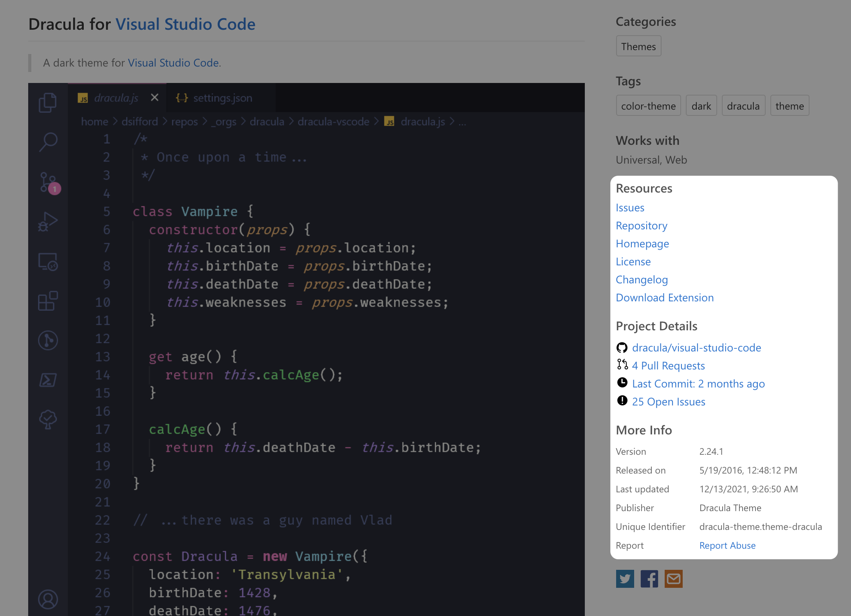Select the PowerShell icon in the sidebar
This screenshot has height=616, width=851.
point(48,380)
